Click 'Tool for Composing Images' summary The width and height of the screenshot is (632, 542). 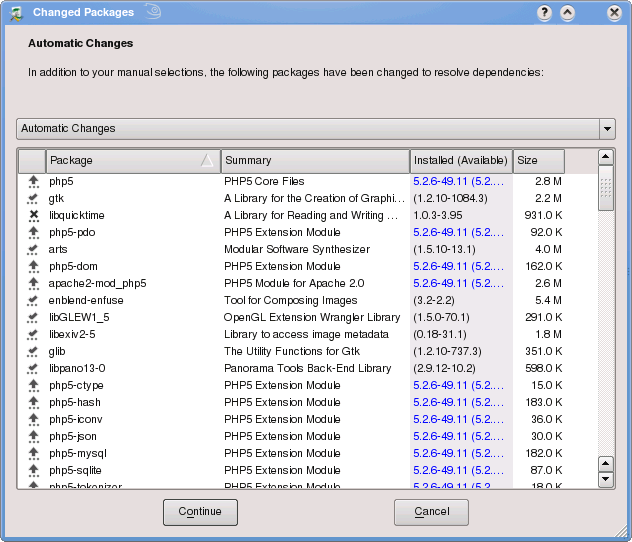pyautogui.click(x=291, y=301)
